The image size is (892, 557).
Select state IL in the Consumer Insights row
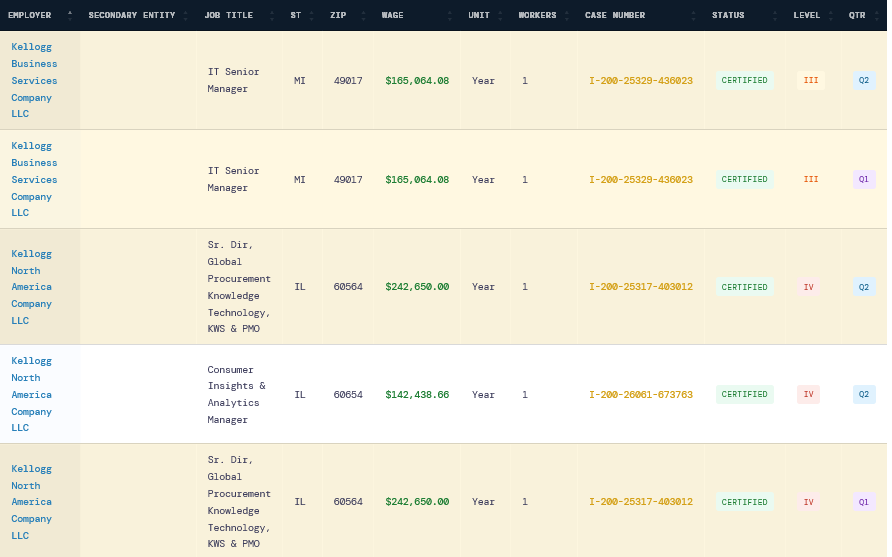[x=300, y=395]
